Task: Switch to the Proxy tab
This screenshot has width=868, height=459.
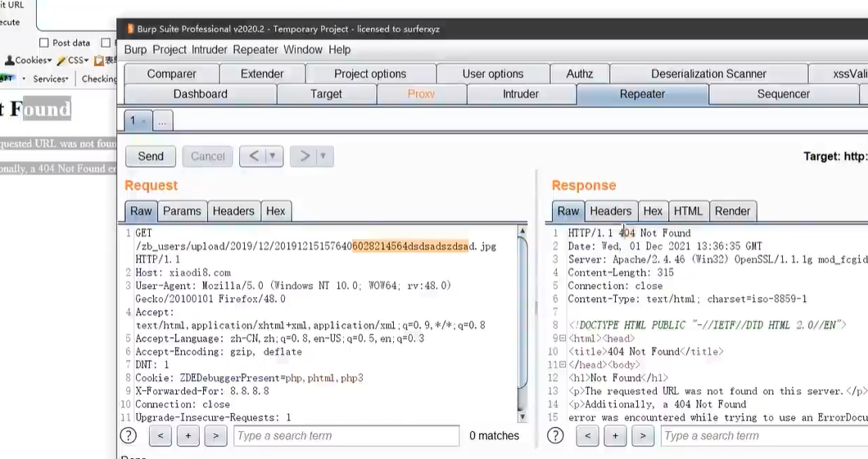Action: tap(421, 94)
